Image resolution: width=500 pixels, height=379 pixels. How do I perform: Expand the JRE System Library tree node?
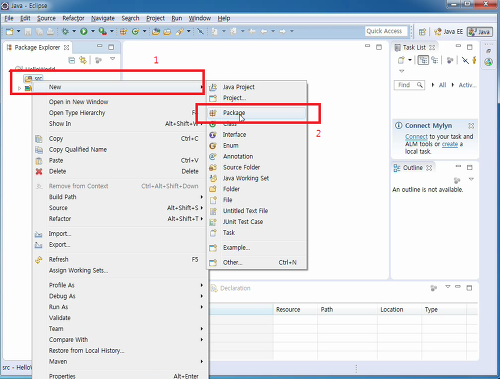[x=19, y=88]
